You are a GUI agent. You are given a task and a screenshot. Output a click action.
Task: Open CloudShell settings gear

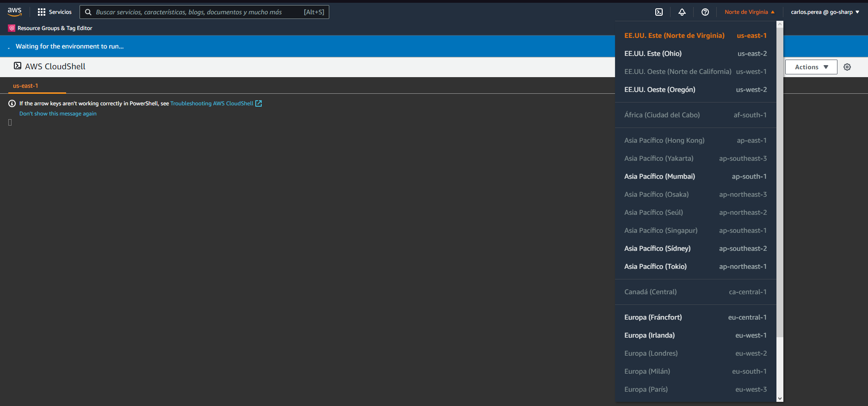coord(847,67)
